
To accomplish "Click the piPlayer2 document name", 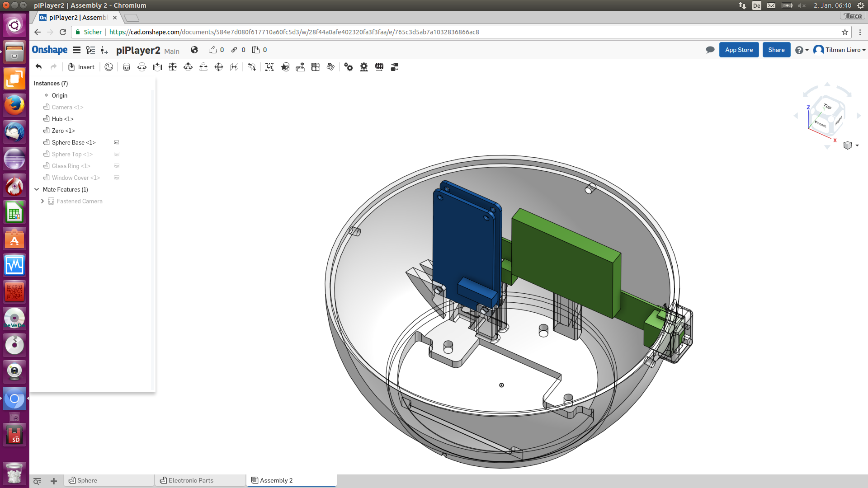I will pos(138,50).
